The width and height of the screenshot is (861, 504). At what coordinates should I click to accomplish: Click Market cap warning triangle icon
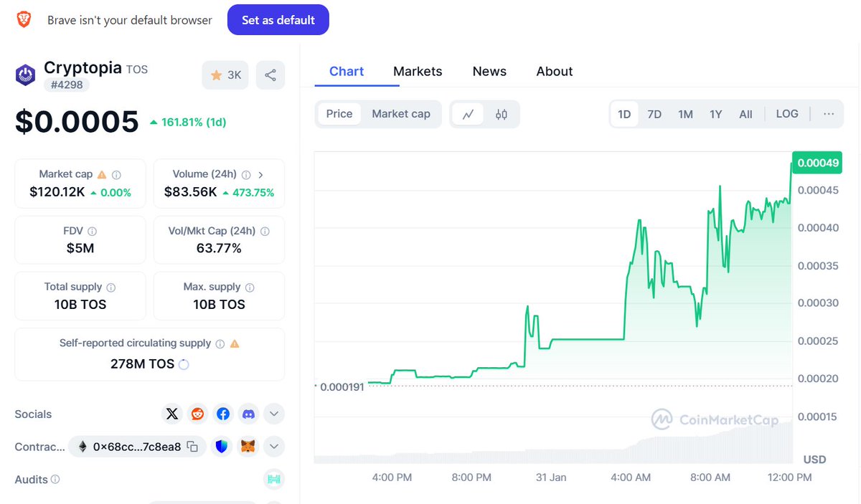tap(102, 174)
